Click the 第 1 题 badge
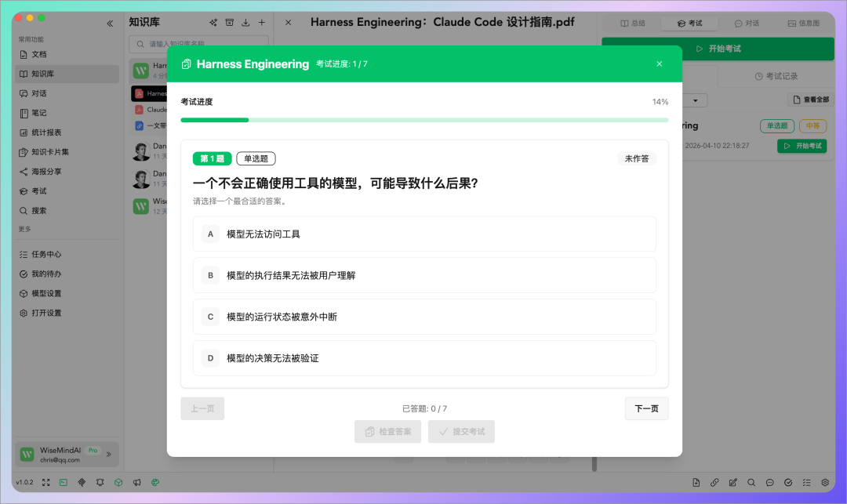 [x=213, y=158]
